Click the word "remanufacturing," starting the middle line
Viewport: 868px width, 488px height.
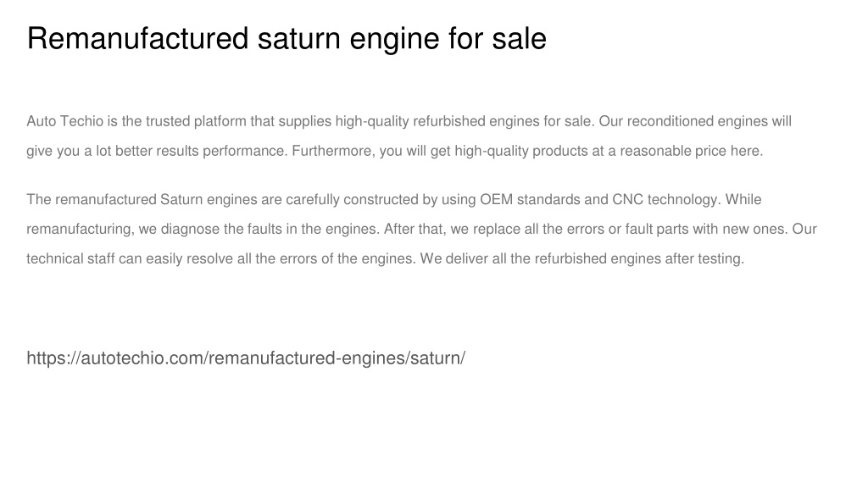[81, 229]
